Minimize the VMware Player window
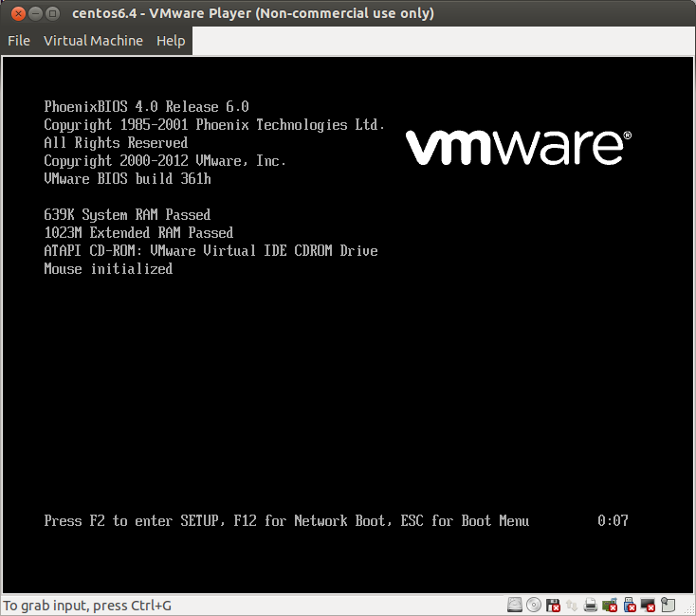The width and height of the screenshot is (696, 616). 35,14
